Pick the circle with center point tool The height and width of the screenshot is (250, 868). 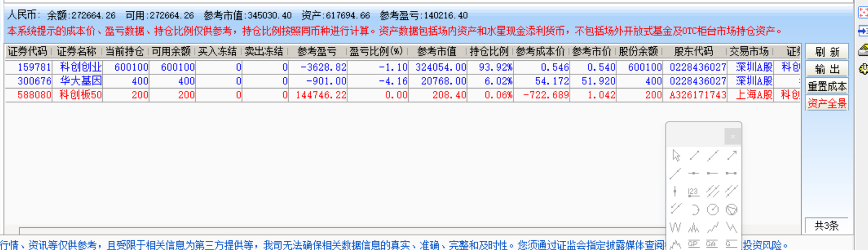pyautogui.click(x=713, y=209)
